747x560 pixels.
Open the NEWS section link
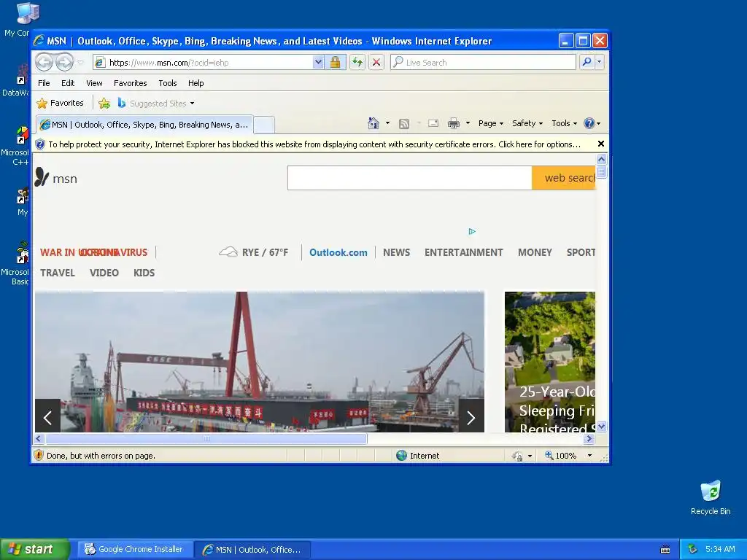coord(396,252)
